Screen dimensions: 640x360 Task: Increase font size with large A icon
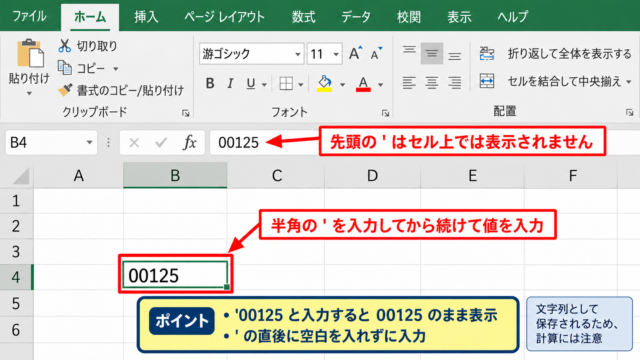[355, 53]
